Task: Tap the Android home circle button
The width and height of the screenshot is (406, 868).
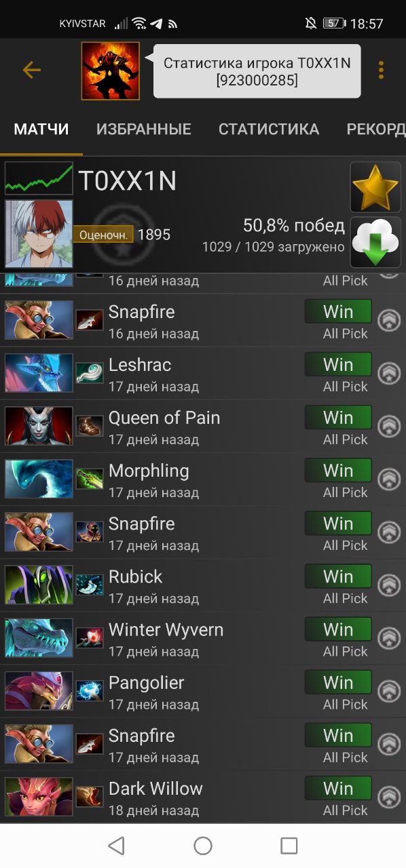Action: (x=203, y=846)
